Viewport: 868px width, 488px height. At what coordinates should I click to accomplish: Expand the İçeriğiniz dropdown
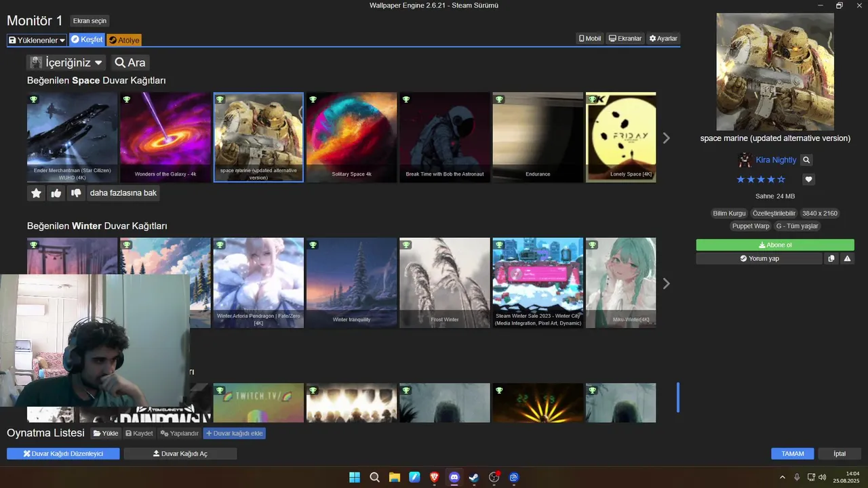66,62
